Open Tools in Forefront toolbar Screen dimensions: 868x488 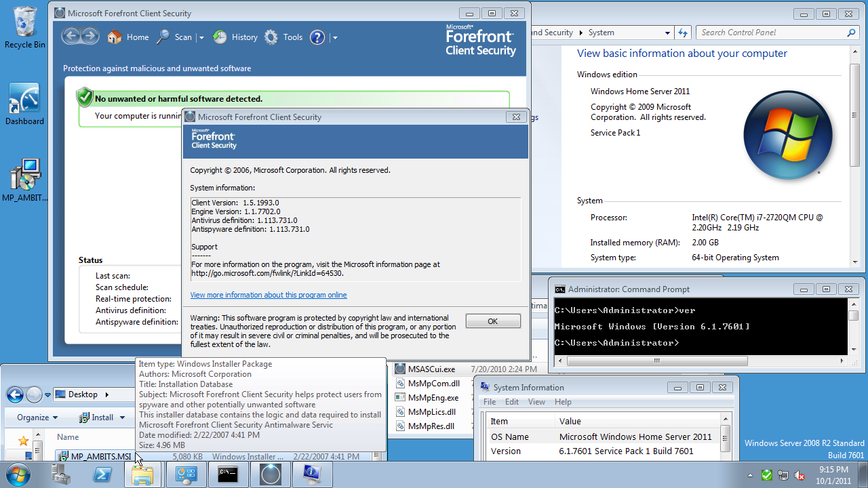[283, 37]
